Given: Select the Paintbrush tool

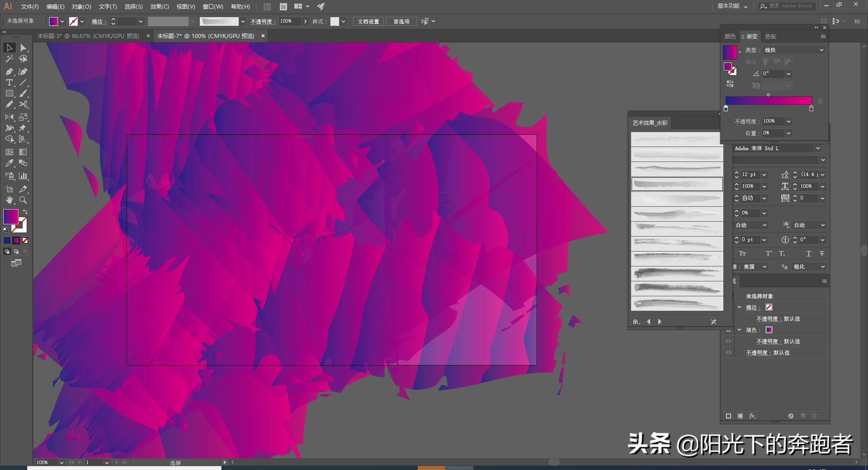Looking at the screenshot, I should [x=23, y=94].
